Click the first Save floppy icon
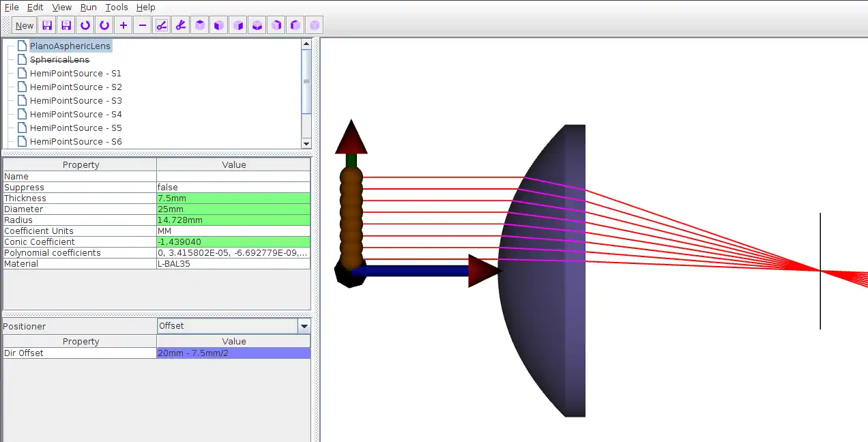Viewport: 868px width, 442px height. pyautogui.click(x=47, y=25)
